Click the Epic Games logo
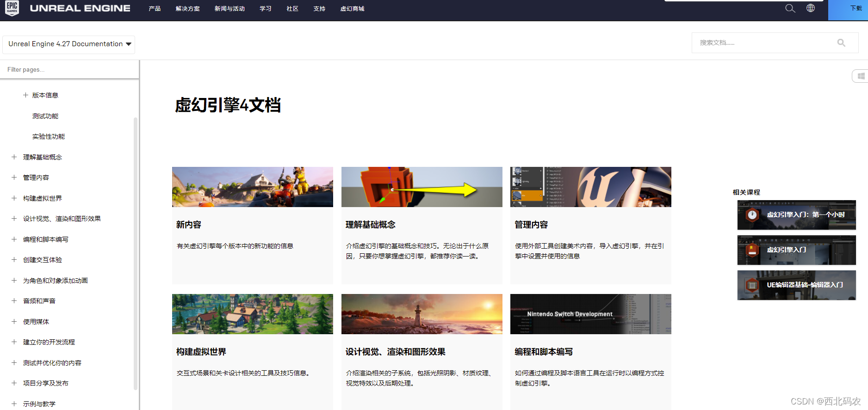 pyautogui.click(x=12, y=8)
